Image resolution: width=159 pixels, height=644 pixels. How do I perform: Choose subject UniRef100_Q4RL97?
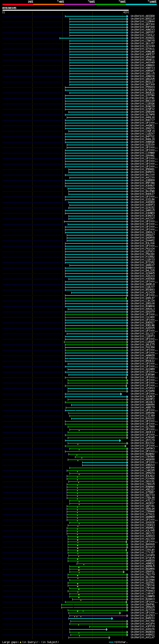[x=143, y=298]
